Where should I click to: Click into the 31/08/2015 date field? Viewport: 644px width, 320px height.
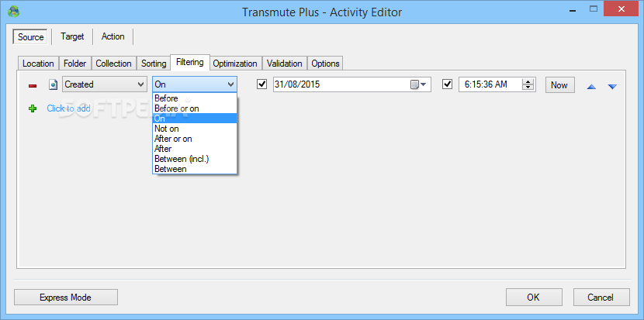(x=352, y=84)
